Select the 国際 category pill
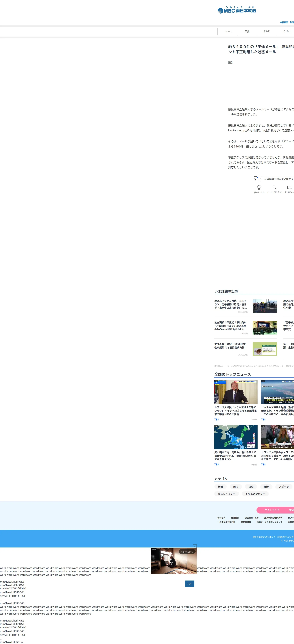Image resolution: width=294 pixels, height=644 pixels. pyautogui.click(x=251, y=486)
